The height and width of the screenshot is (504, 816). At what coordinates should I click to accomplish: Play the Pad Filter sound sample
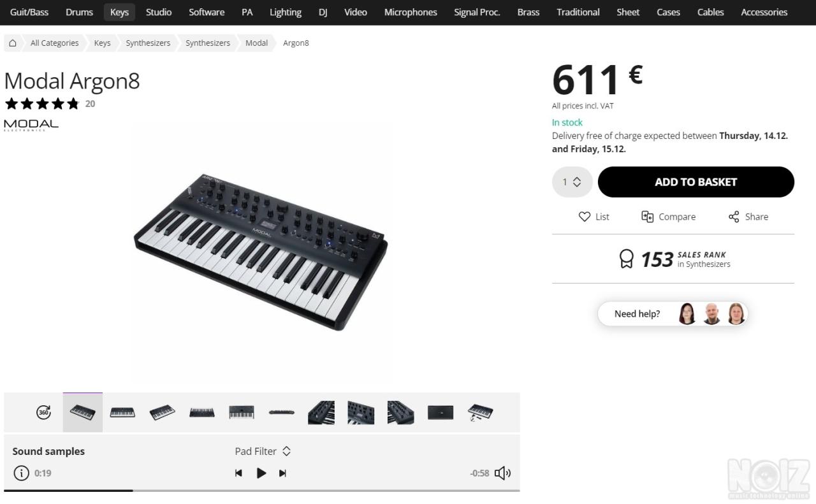(x=261, y=473)
